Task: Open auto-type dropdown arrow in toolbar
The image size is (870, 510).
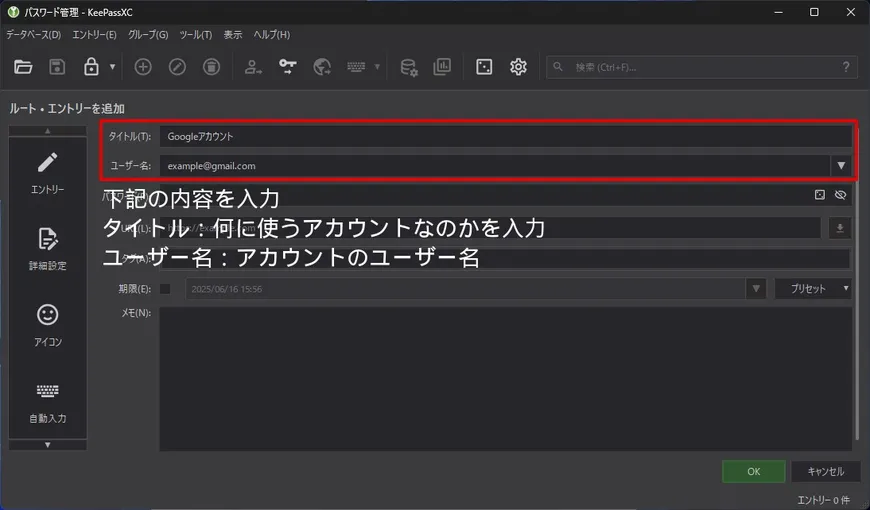Action: pos(377,67)
